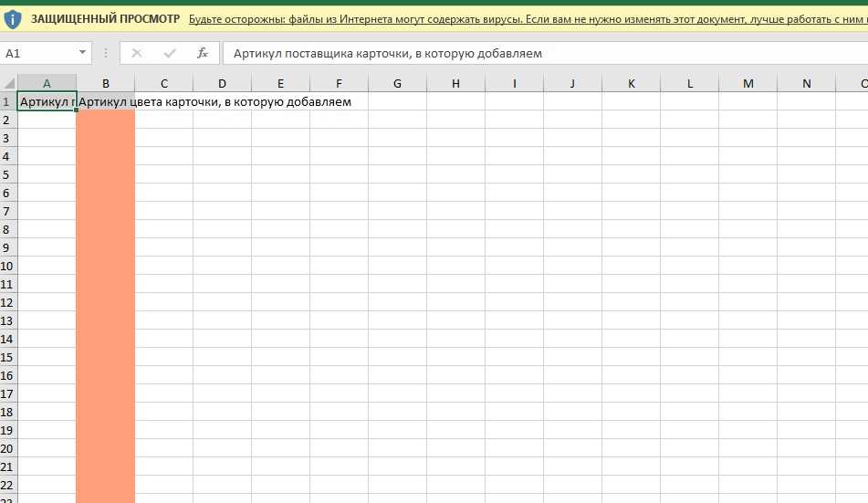Image resolution: width=868 pixels, height=503 pixels.
Task: Click the Enter checkmark icon in formula bar
Action: (x=169, y=53)
